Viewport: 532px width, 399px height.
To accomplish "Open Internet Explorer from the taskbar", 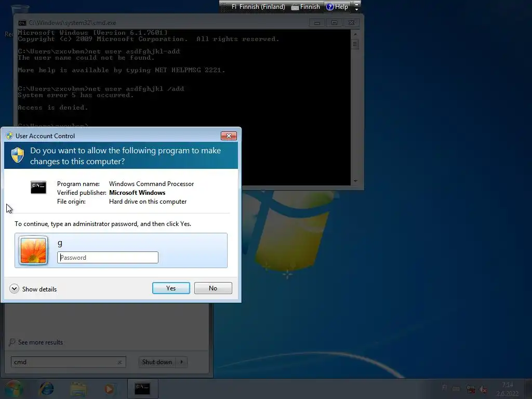I will (x=47, y=389).
